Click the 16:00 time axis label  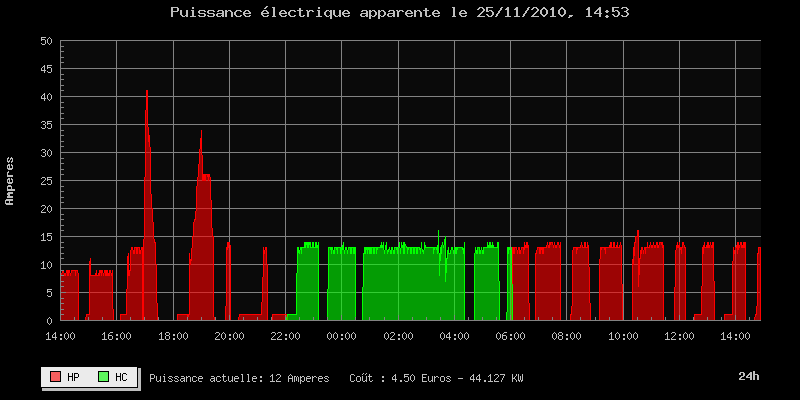point(116,336)
